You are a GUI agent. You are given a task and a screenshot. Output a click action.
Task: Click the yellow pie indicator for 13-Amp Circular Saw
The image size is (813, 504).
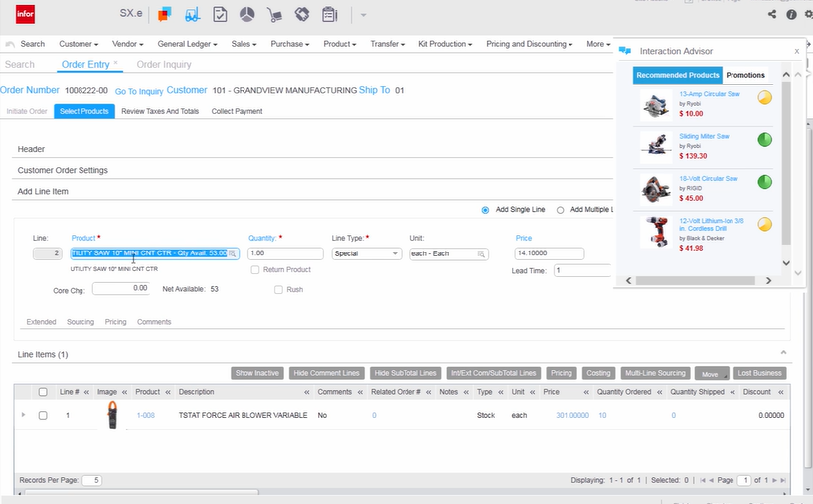764,97
